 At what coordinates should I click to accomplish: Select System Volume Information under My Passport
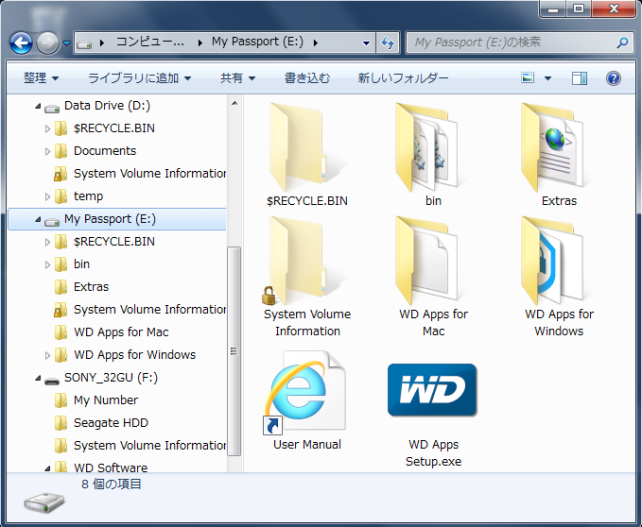click(x=150, y=309)
